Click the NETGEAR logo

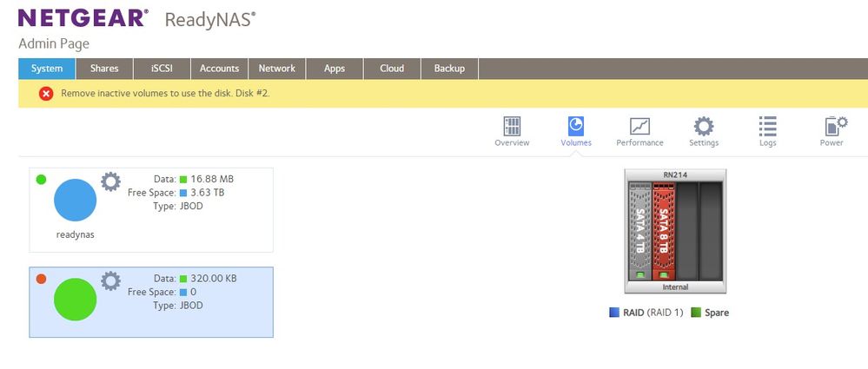pyautogui.click(x=83, y=17)
